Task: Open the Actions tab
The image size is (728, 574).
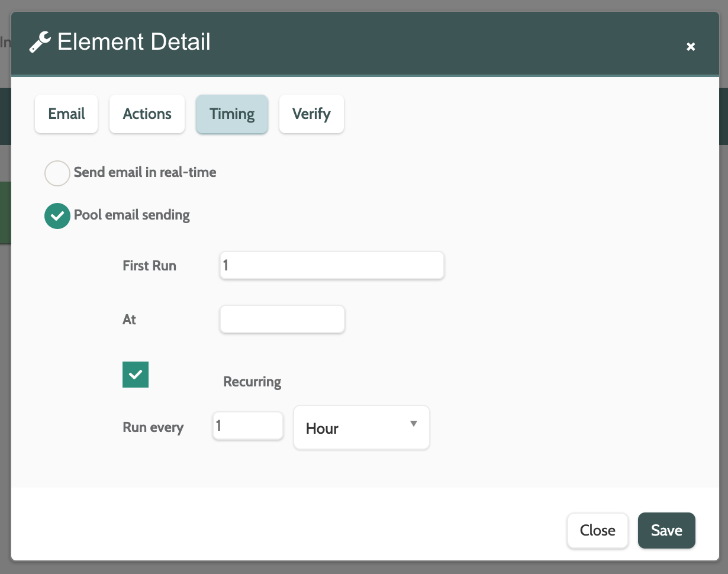Action: (147, 114)
